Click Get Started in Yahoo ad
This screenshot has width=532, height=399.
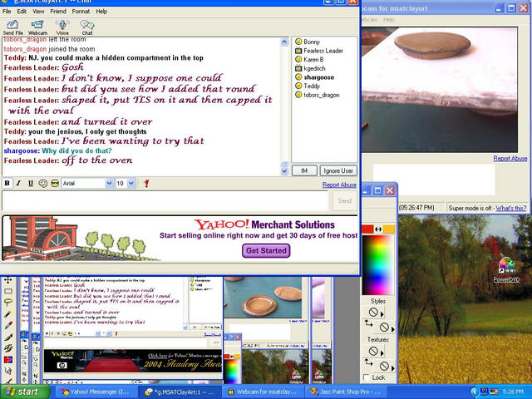pyautogui.click(x=266, y=251)
